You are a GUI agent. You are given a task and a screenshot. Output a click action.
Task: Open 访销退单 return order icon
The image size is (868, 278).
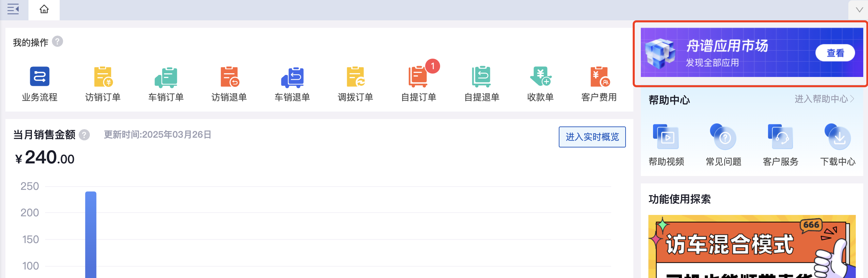point(229,77)
